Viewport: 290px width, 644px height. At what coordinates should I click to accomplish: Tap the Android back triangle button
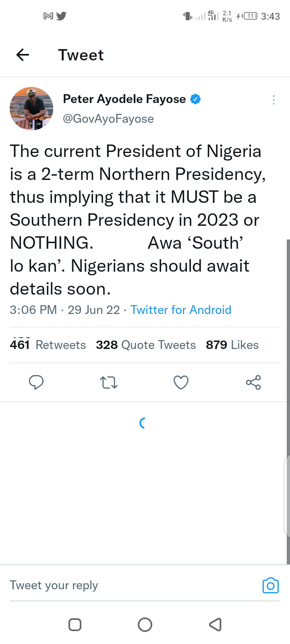click(x=215, y=625)
